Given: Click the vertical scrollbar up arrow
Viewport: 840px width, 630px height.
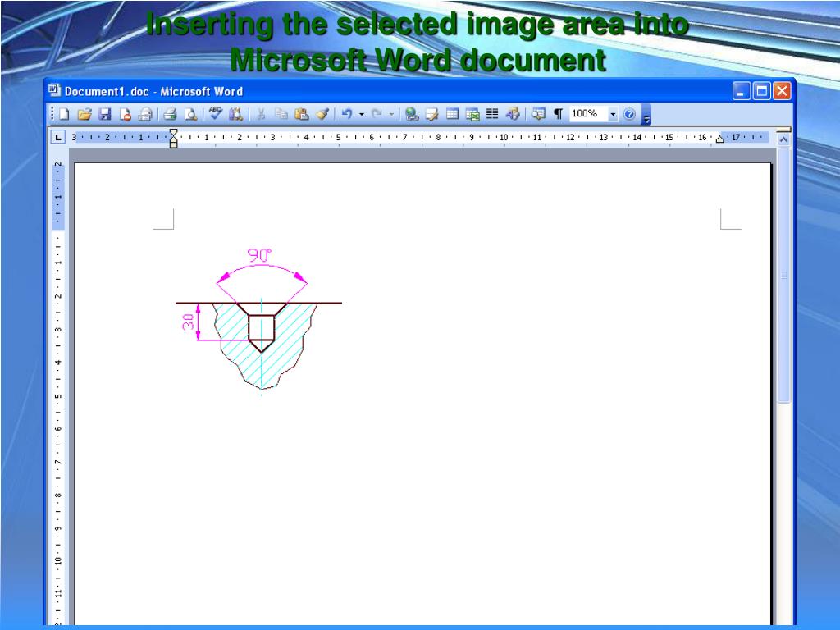Looking at the screenshot, I should point(783,139).
